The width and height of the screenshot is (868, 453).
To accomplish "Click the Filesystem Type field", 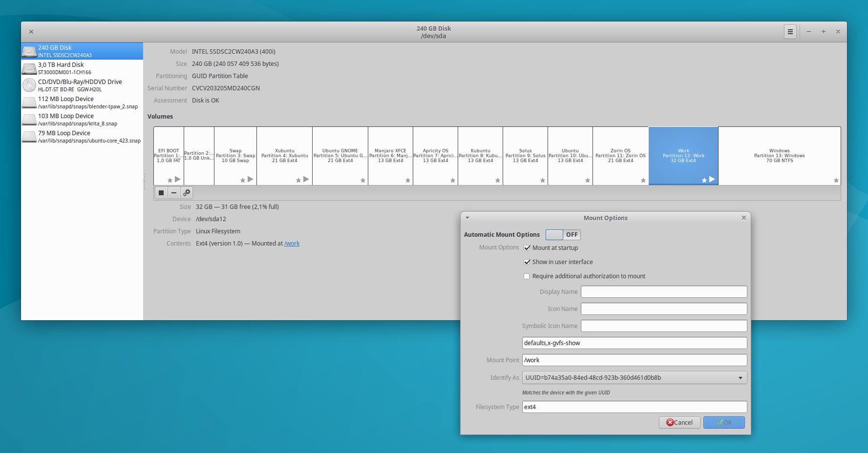I will pyautogui.click(x=635, y=407).
